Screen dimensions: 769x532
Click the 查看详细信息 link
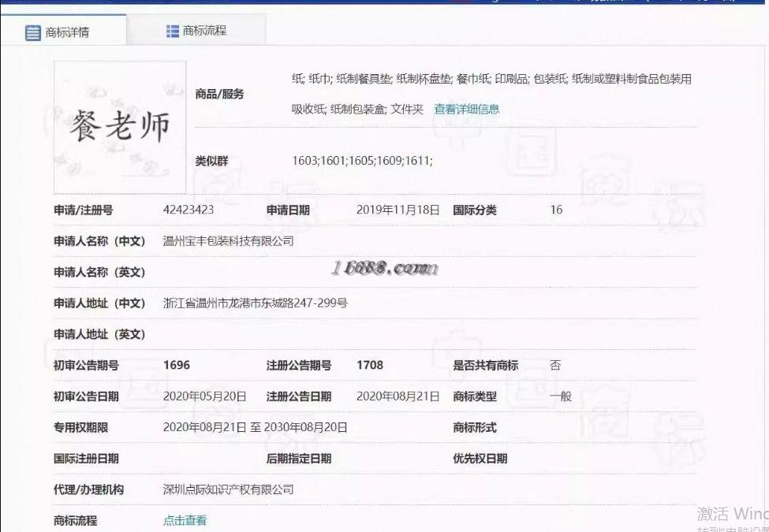point(466,110)
